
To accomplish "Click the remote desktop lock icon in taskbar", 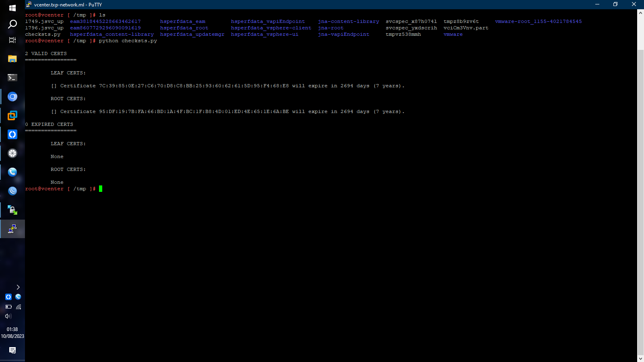I will click(12, 210).
